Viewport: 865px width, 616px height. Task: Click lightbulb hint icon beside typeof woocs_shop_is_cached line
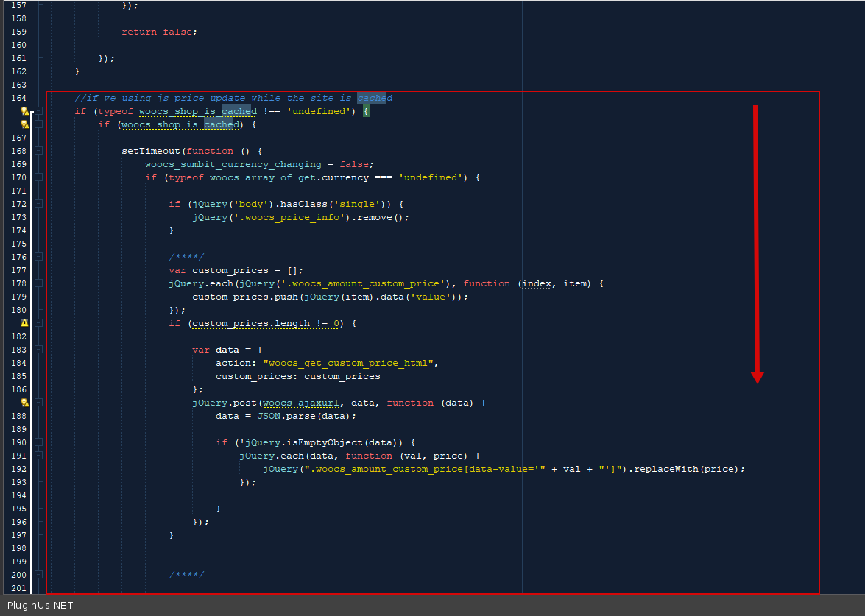click(24, 111)
